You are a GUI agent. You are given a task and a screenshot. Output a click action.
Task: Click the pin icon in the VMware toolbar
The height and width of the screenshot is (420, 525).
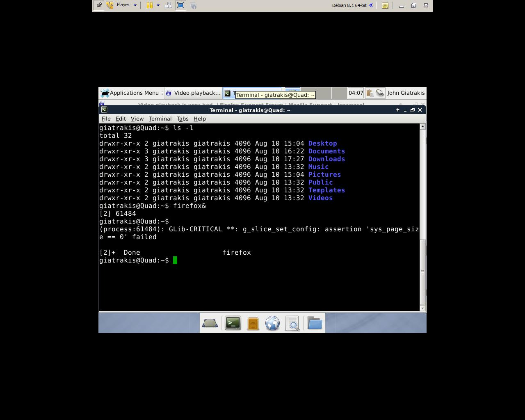tap(99, 5)
